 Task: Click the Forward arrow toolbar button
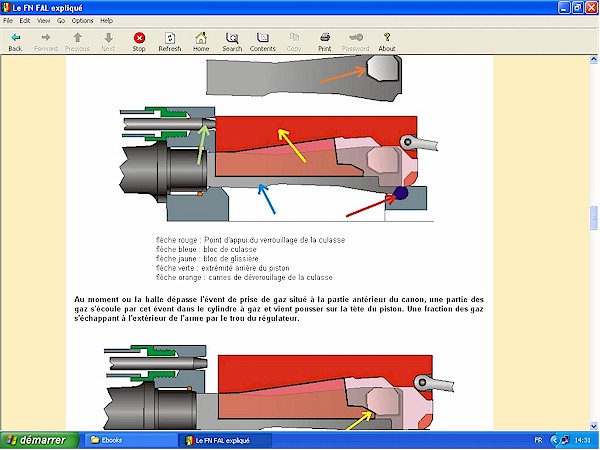pyautogui.click(x=46, y=42)
